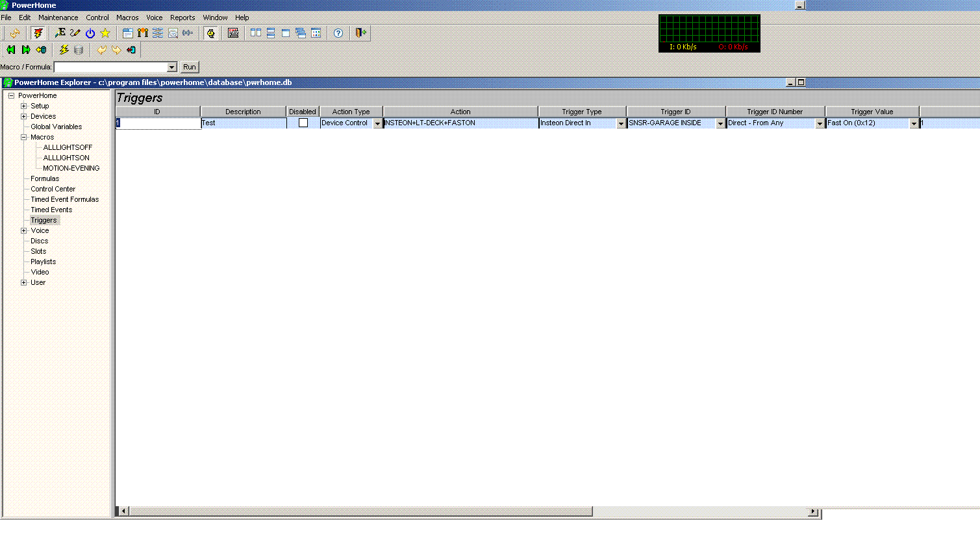Click the yellow arrow with teal cylinder icon
The height and width of the screenshot is (536, 980).
(x=41, y=50)
